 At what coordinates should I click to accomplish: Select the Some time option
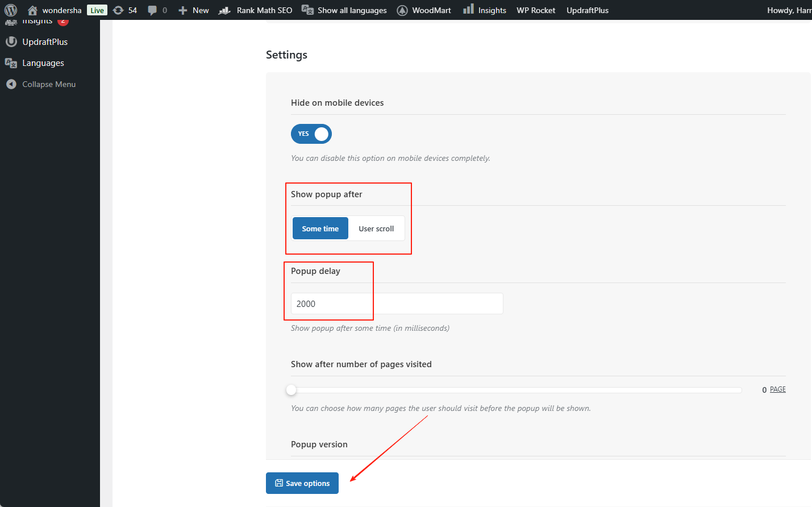320,228
